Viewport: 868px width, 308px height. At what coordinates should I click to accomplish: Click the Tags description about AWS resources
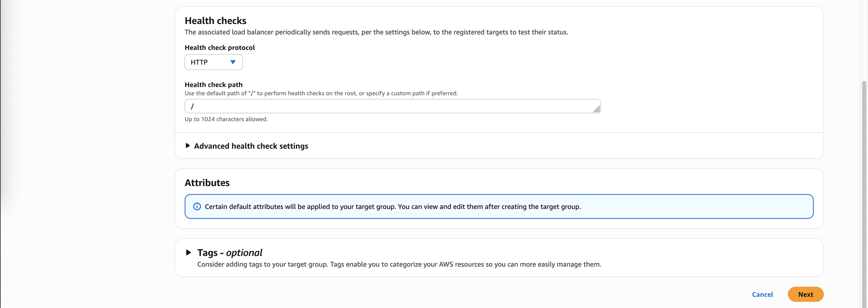(399, 264)
